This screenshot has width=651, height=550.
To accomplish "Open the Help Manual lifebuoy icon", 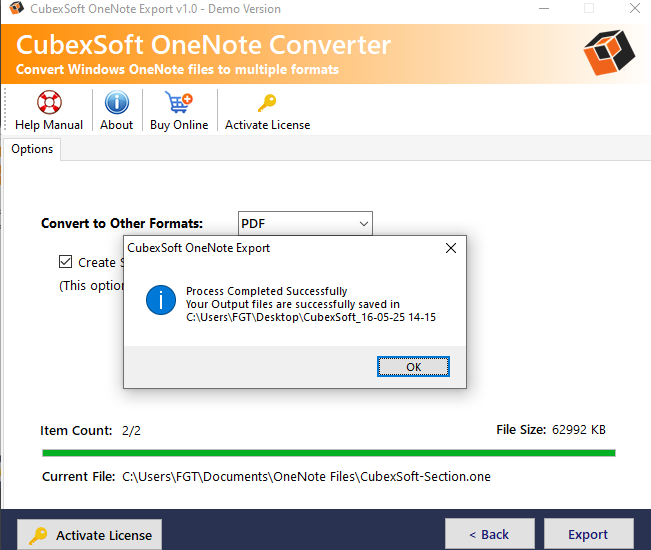I will coord(49,102).
